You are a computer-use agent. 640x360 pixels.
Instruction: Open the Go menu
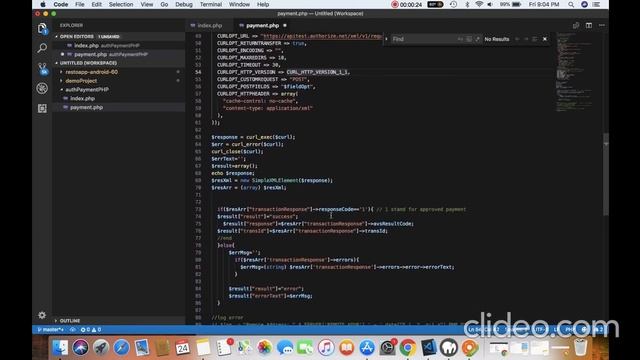[164, 4]
